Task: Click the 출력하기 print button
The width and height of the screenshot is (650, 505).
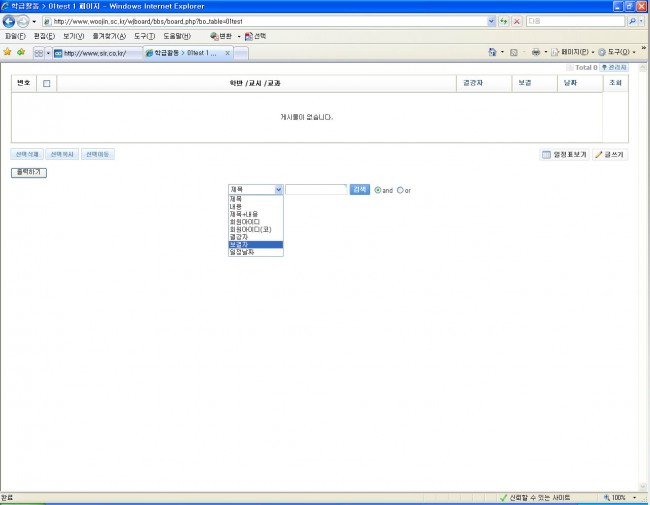Action: [29, 172]
